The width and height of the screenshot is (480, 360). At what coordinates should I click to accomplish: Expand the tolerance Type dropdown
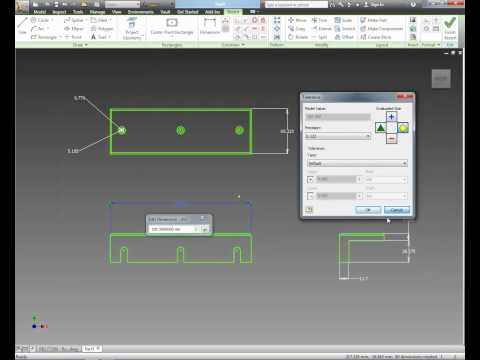click(357, 163)
